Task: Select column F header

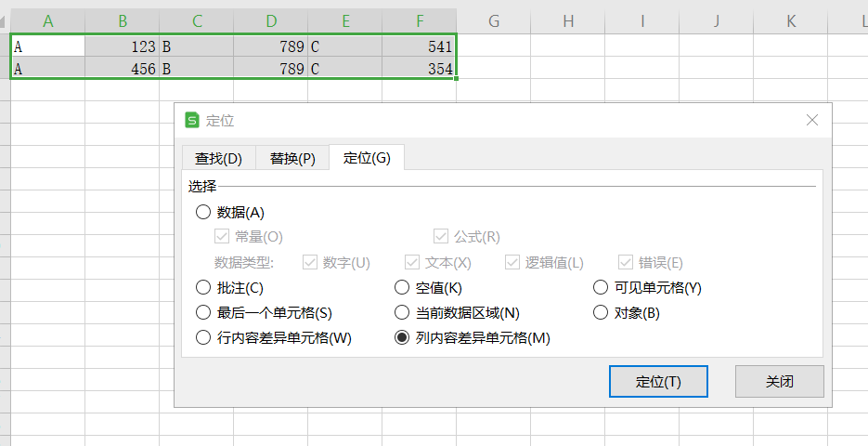Action: (419, 21)
